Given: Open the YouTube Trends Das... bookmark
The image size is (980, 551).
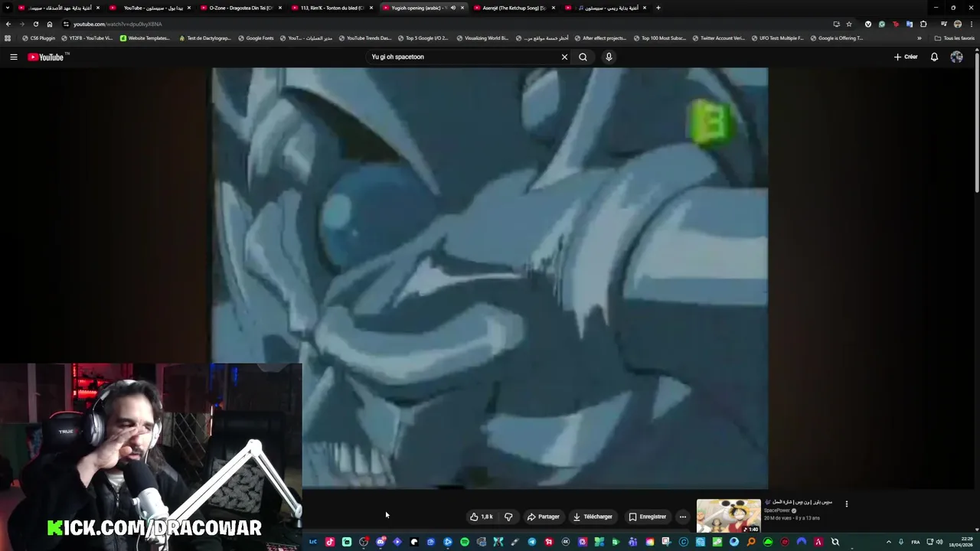Looking at the screenshot, I should point(364,37).
